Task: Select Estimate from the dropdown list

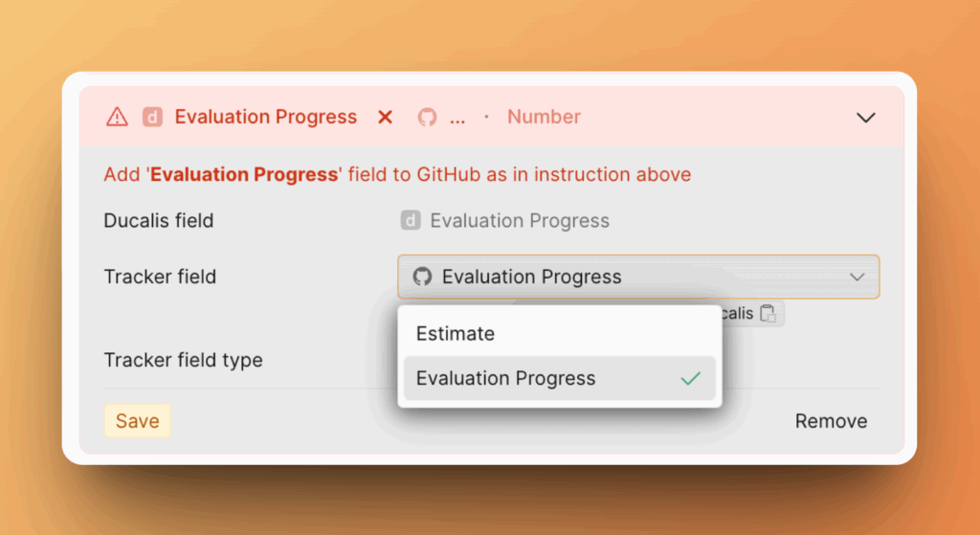Action: [x=456, y=334]
